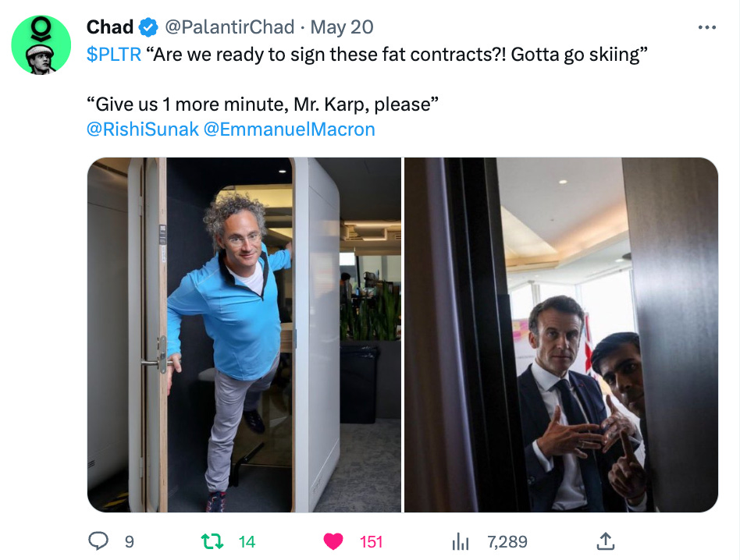
Task: Click the green retweet arrows icon
Action: (212, 541)
